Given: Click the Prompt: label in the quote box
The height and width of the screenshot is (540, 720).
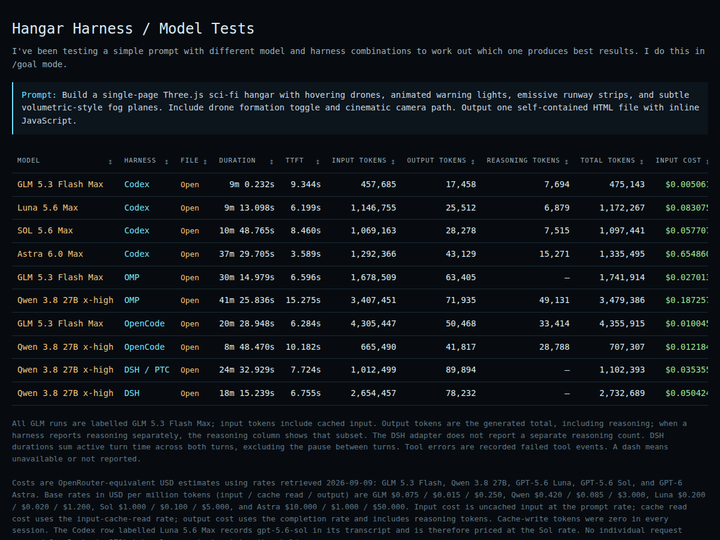Looking at the screenshot, I should [x=39, y=95].
